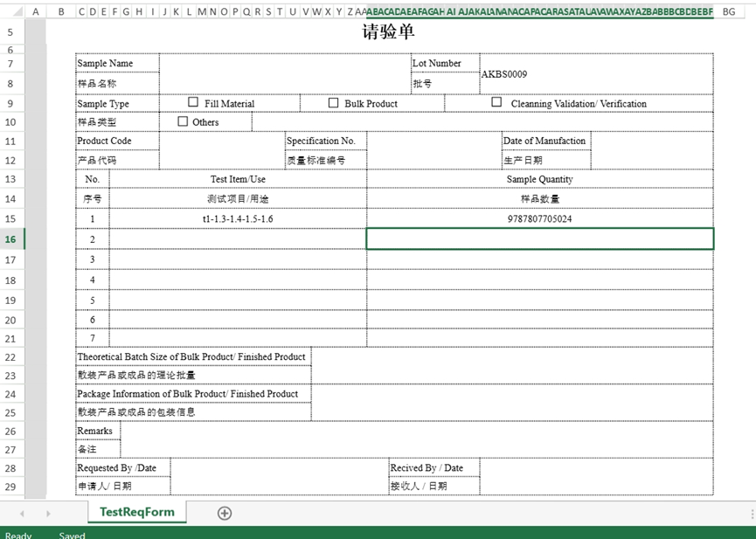Select the empty Test Item cell in row 3
The image size is (756, 539).
237,259
